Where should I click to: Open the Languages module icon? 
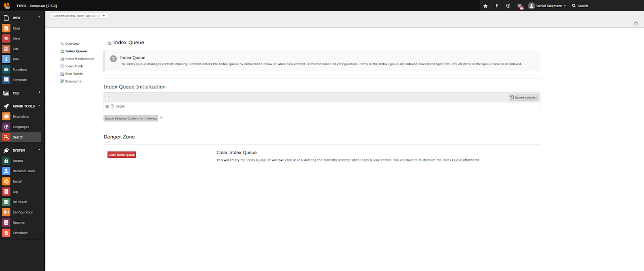6,127
